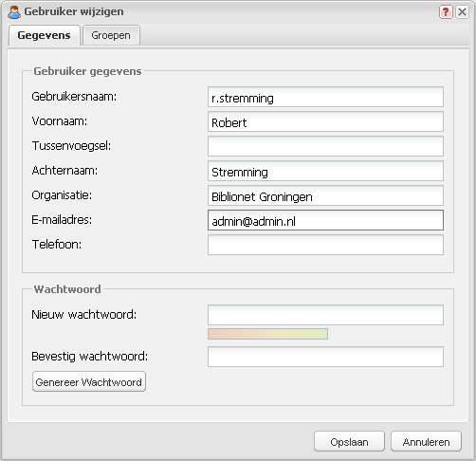
Task: Click the password strength indicator bar
Action: (x=267, y=334)
